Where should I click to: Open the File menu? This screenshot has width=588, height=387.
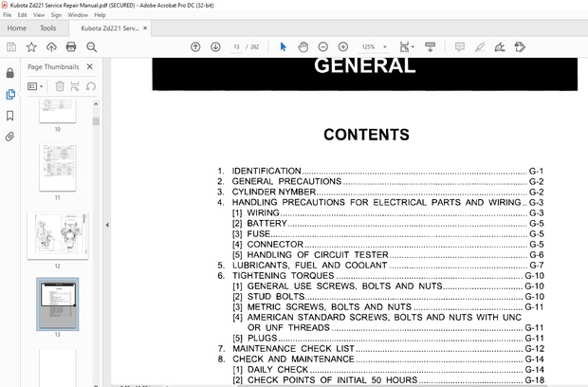tap(8, 15)
